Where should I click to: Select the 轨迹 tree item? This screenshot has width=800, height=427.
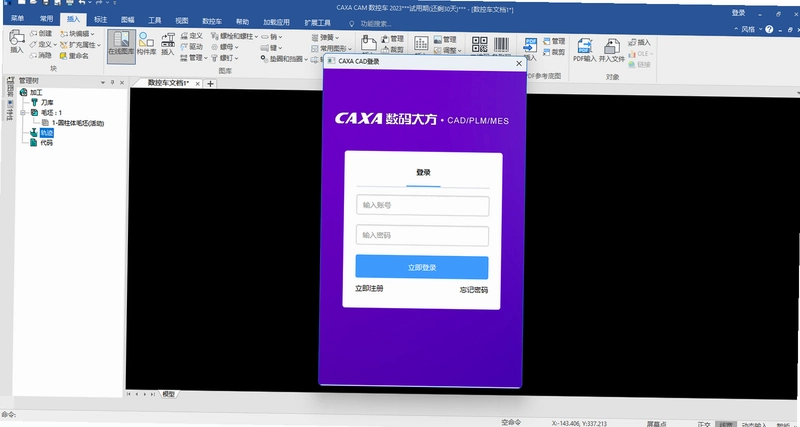(x=46, y=133)
